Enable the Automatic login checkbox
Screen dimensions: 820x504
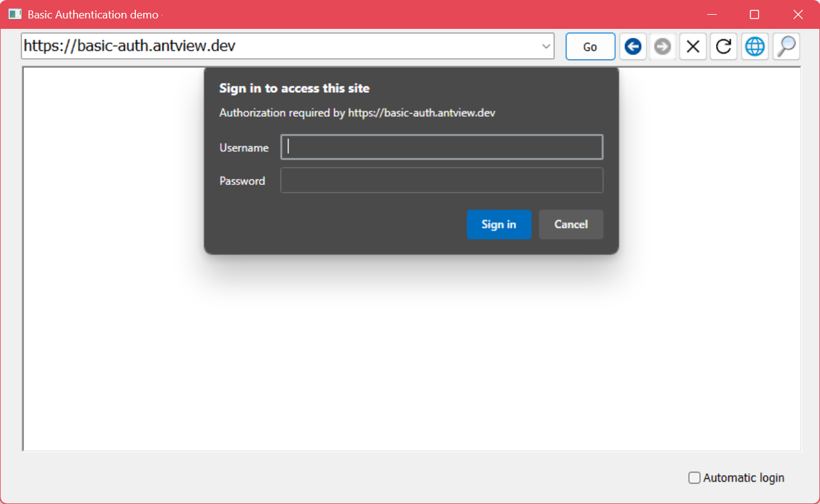click(695, 478)
